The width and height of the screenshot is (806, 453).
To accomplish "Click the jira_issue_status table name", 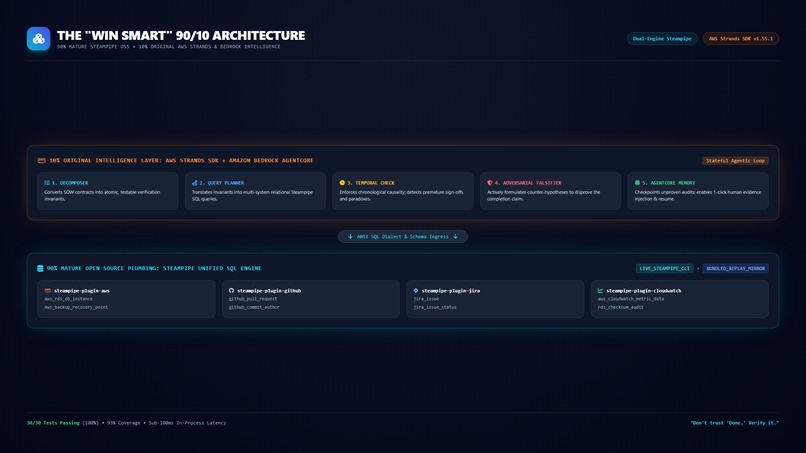I will (x=435, y=307).
